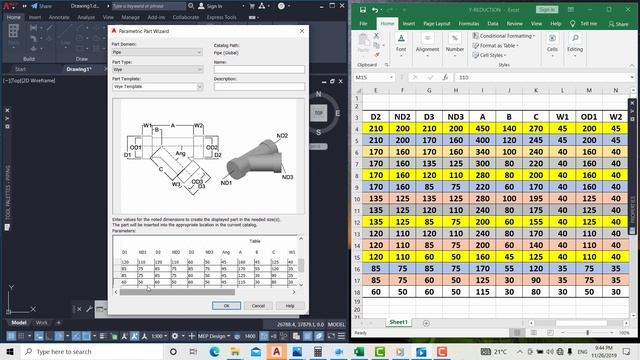Screen dimensions: 640x360
Task: Switch Excel to Page Layout view button
Action: (x=533, y=333)
